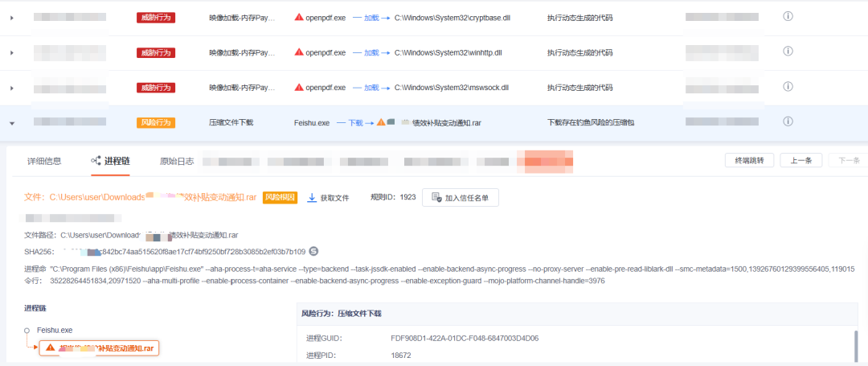Click 绩效补贴变动通知.rar filename in event row

(447, 122)
